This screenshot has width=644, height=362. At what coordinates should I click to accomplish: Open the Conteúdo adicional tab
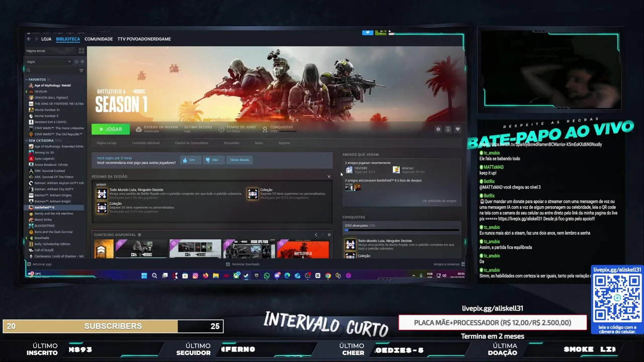coord(146,143)
